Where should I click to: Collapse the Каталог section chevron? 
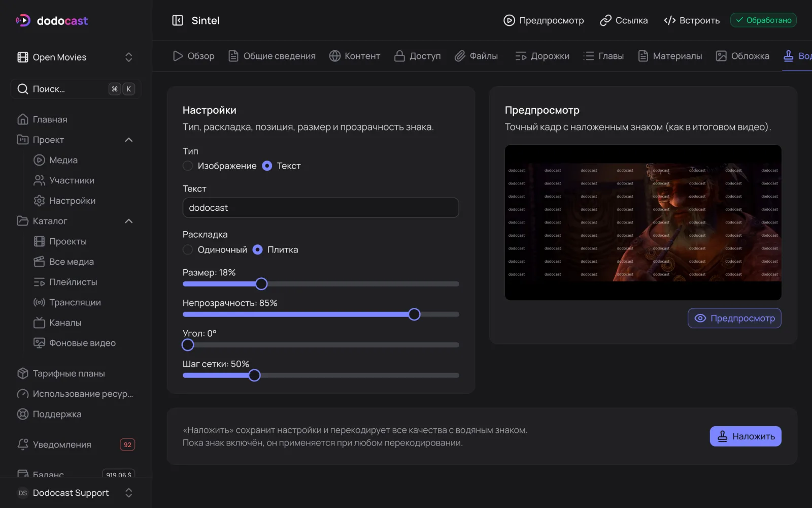tap(129, 221)
